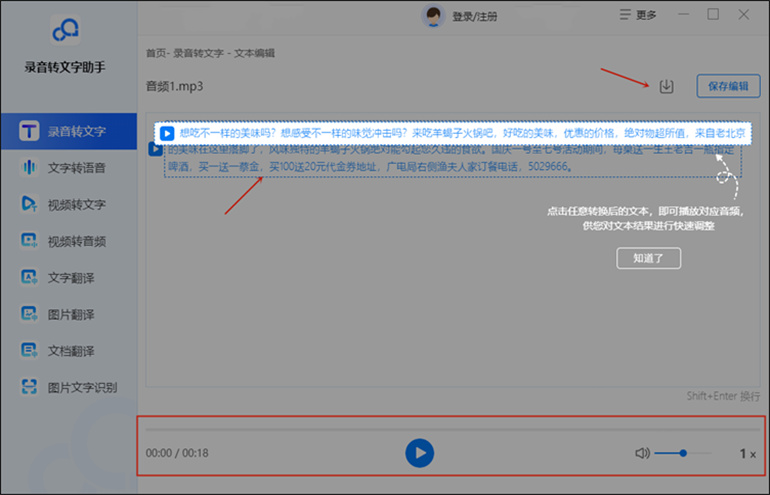Open the 录音转文字 sidebar item
The image size is (770, 495).
point(69,131)
